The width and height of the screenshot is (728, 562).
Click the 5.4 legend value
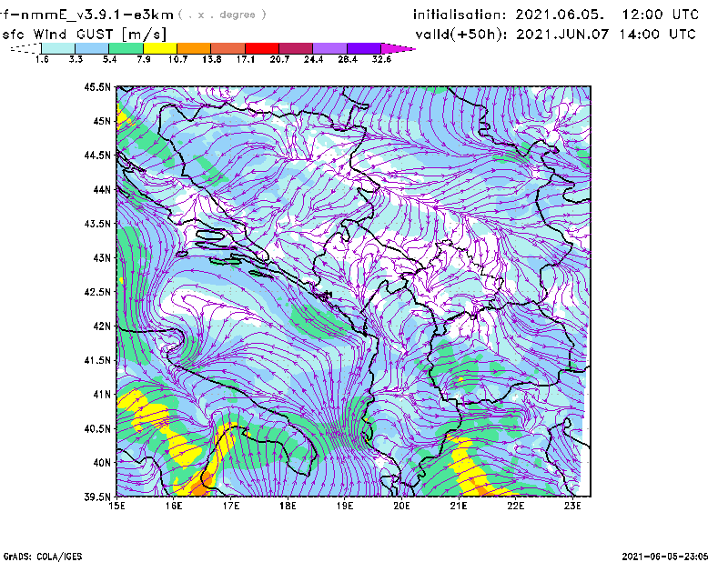(109, 59)
